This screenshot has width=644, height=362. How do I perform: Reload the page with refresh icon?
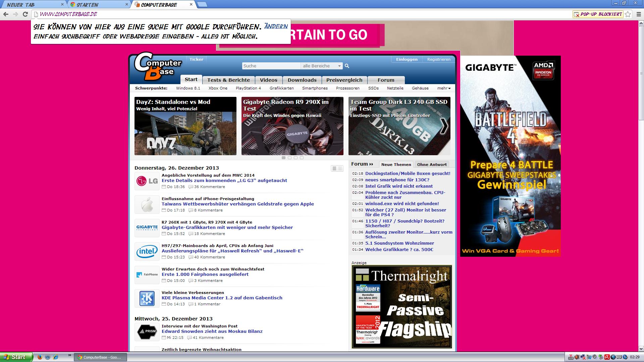point(25,14)
